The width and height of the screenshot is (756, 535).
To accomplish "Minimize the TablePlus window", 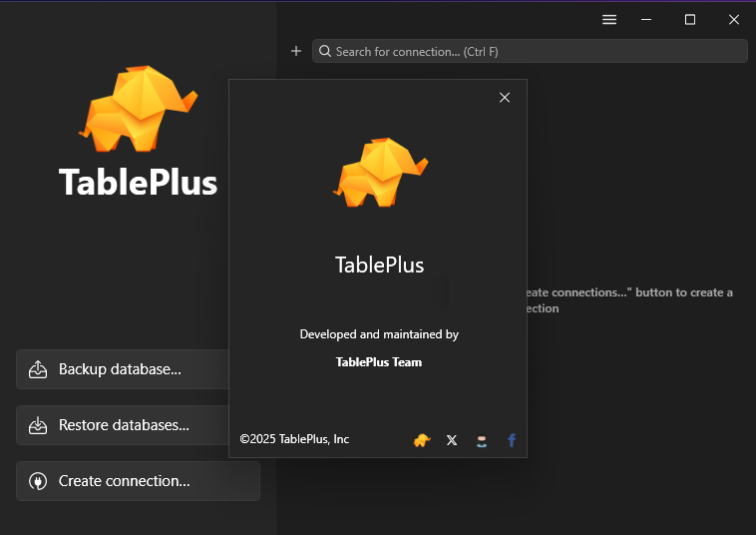I will pos(646,19).
